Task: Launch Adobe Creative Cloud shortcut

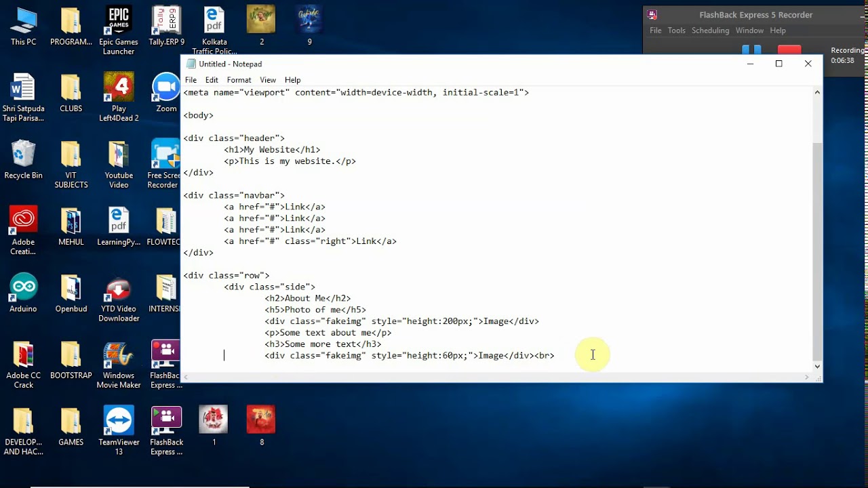Action: click(x=23, y=232)
